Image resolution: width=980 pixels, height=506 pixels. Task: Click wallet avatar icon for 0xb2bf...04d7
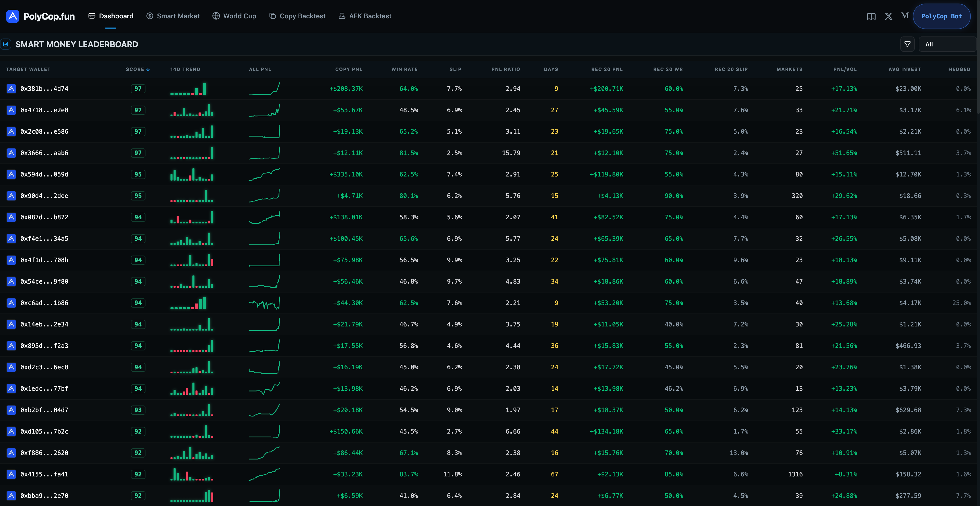pos(11,410)
